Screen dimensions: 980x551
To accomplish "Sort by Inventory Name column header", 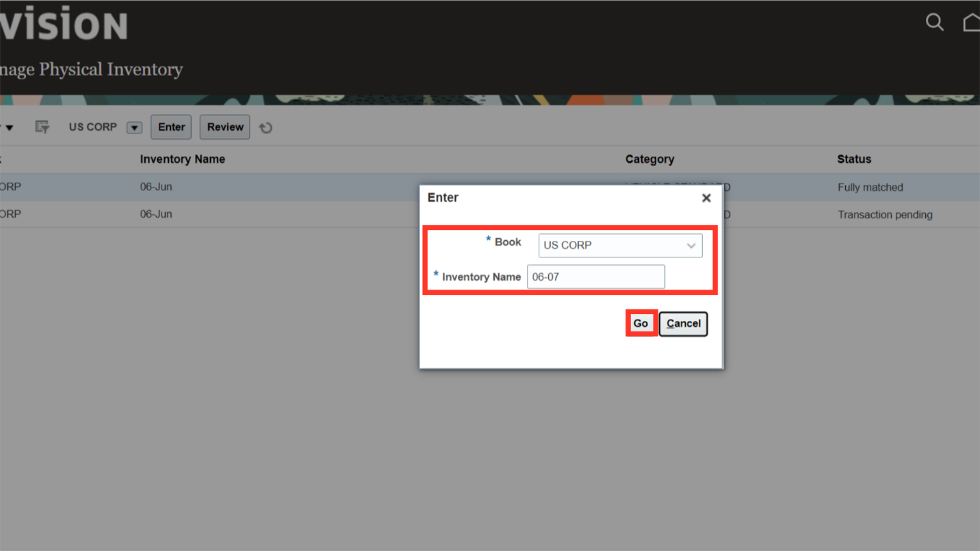I will click(x=183, y=159).
